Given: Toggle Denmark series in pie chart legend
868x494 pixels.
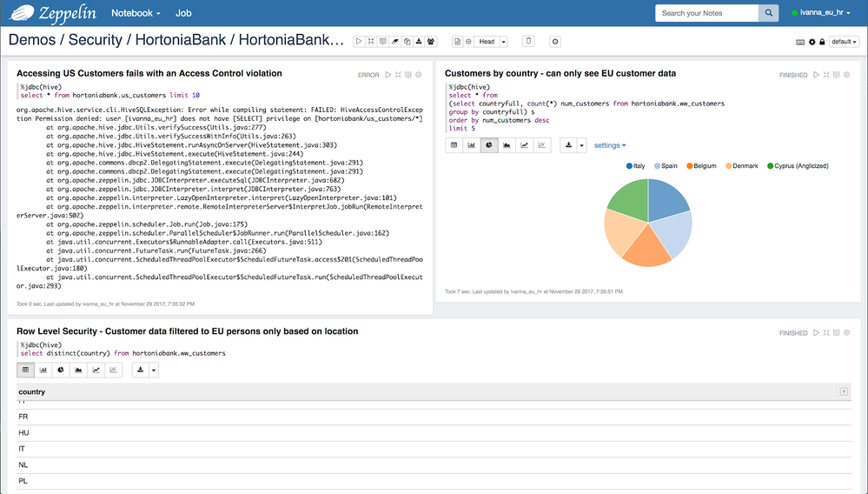Looking at the screenshot, I should [x=742, y=166].
